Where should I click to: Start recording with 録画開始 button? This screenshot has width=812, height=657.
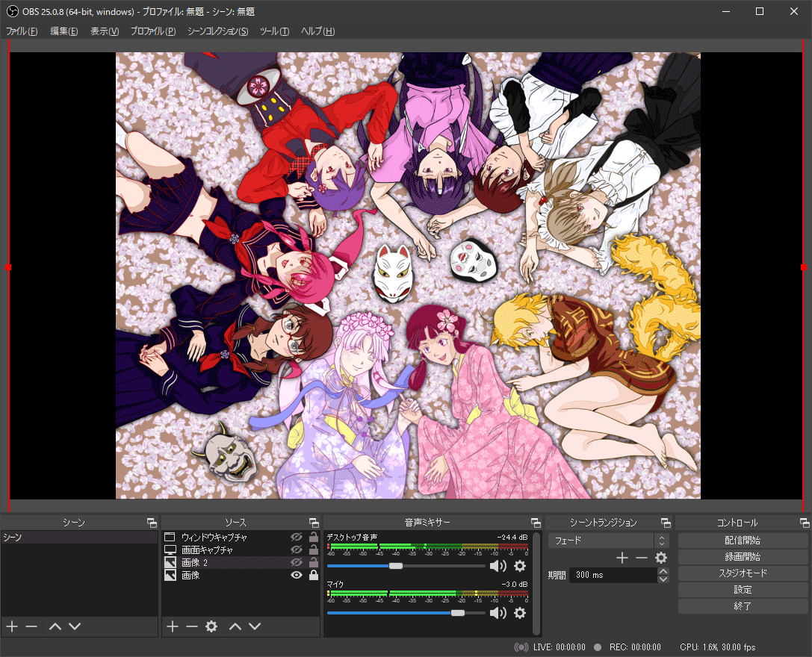[x=743, y=557]
